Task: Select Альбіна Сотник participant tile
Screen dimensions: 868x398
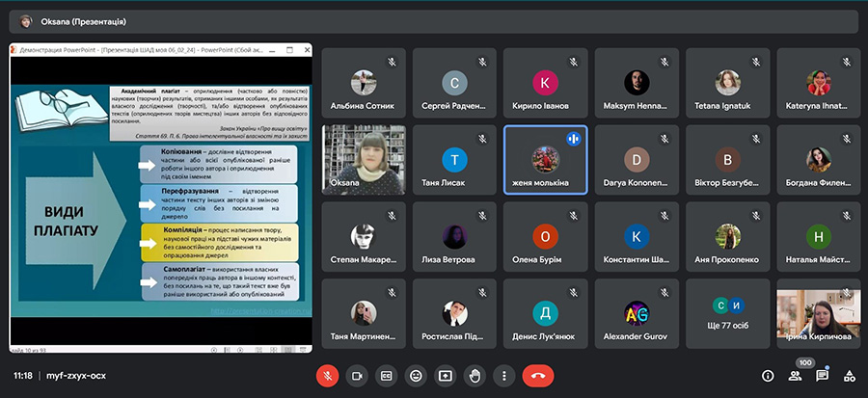Action: (364, 83)
